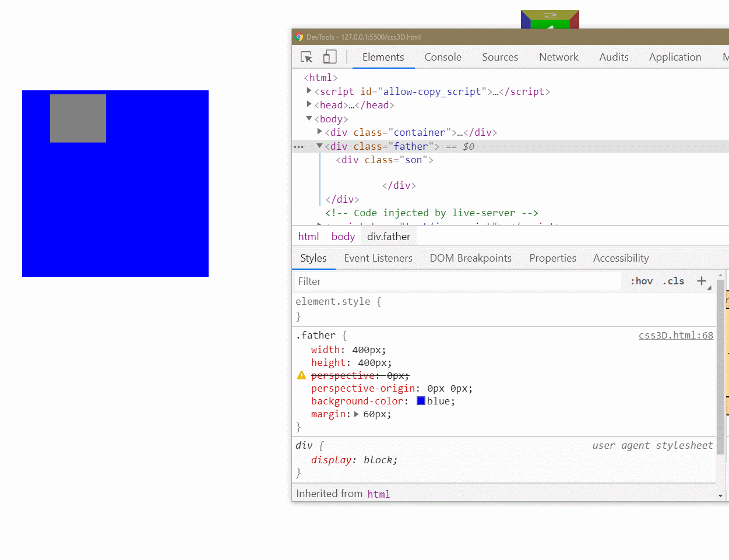Switch to the Application tab
729x560 pixels.
pos(675,57)
